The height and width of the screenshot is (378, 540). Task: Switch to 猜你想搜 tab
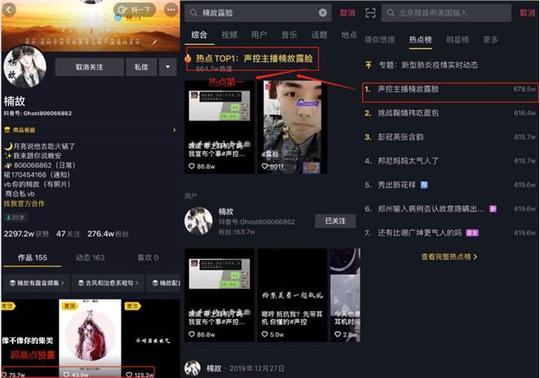[379, 40]
